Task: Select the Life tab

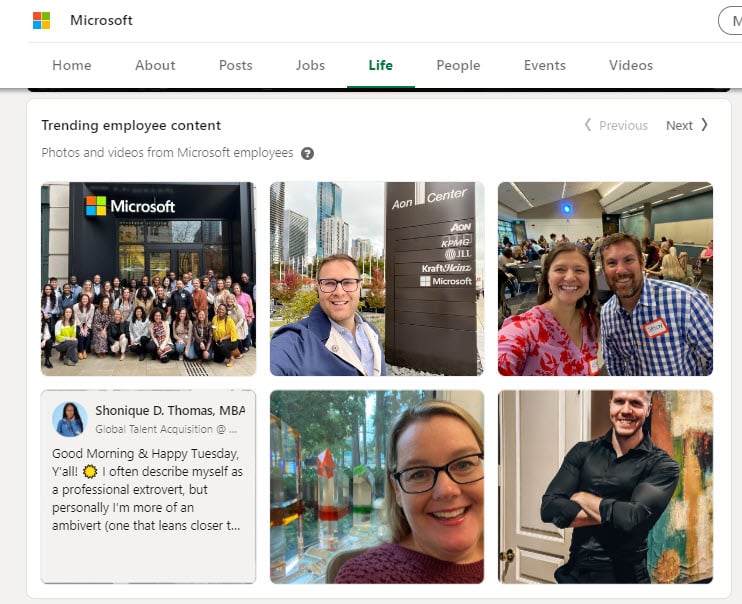Action: [381, 65]
